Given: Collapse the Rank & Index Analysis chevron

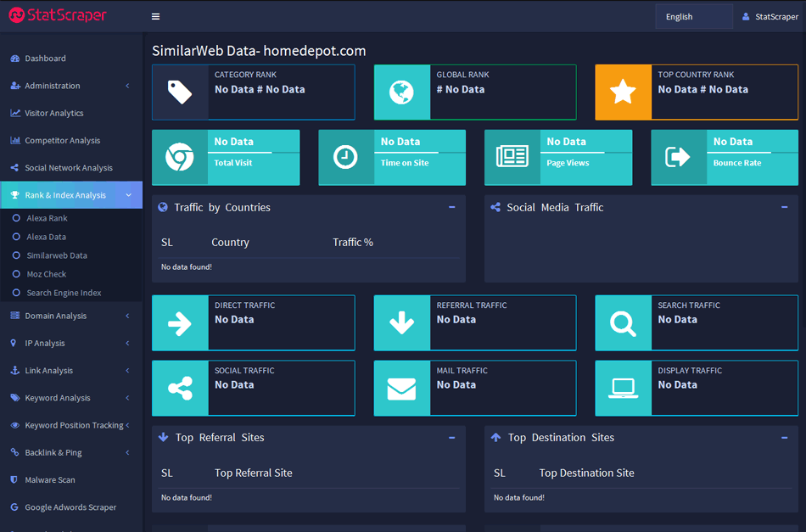Looking at the screenshot, I should pos(128,195).
